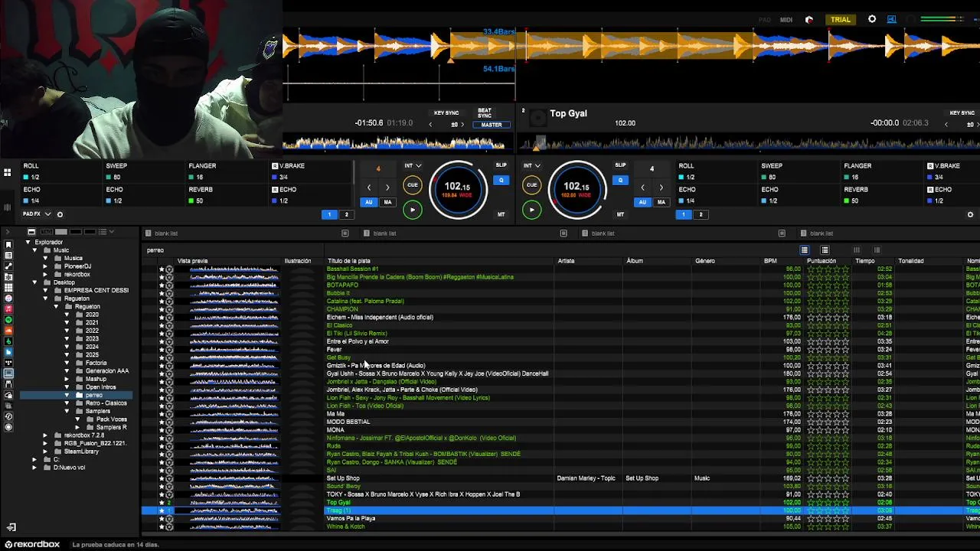Halve the deck 1 loop length arrow
The image size is (980, 551).
(369, 187)
